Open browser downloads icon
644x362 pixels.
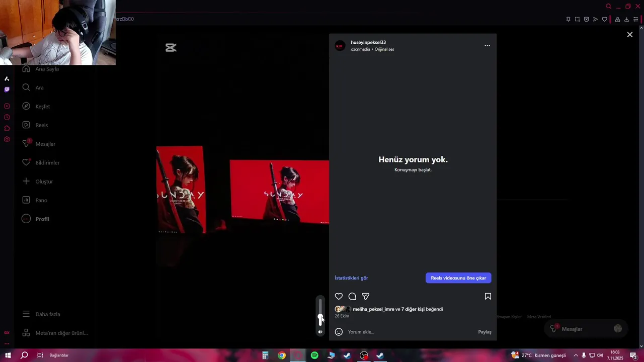[x=626, y=20]
